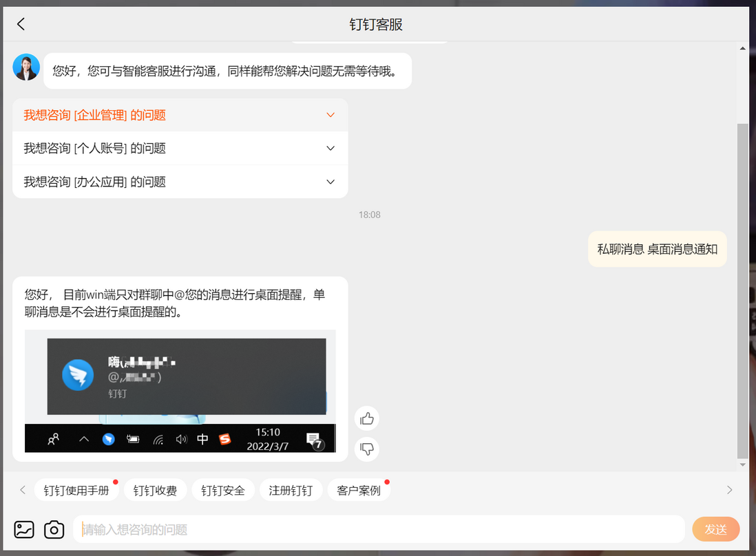Click the reply text about win端 桌面提醒
The width and height of the screenshot is (756, 556).
tap(175, 303)
